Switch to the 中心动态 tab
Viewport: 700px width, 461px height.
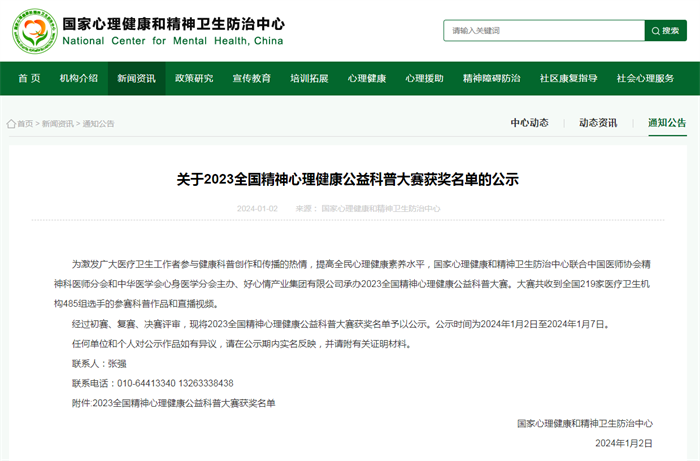(x=530, y=123)
